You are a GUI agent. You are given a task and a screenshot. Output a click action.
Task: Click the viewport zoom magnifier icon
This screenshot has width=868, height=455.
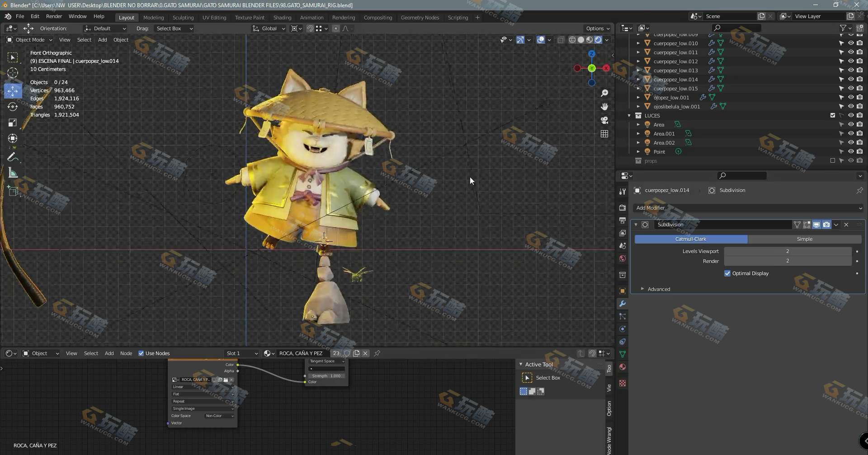604,93
